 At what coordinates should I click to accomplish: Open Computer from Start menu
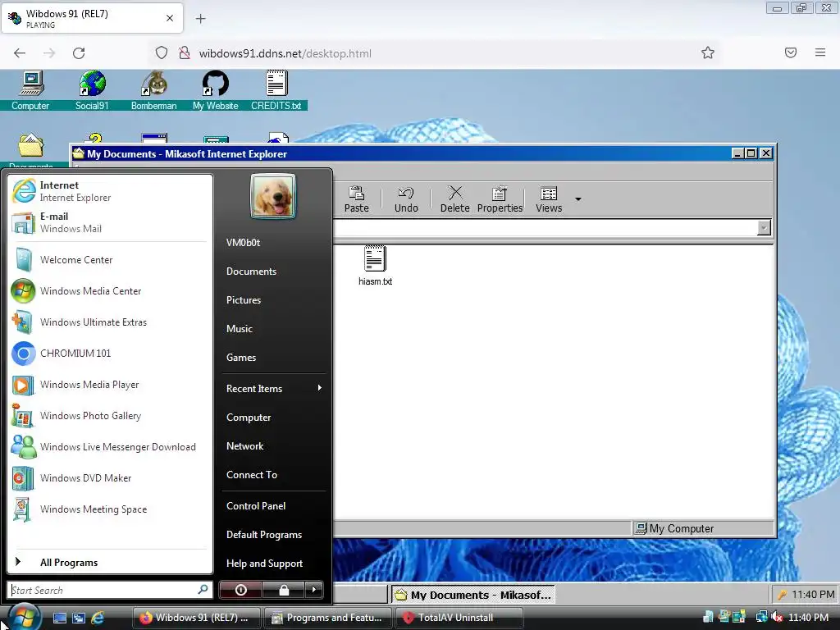click(x=273, y=418)
